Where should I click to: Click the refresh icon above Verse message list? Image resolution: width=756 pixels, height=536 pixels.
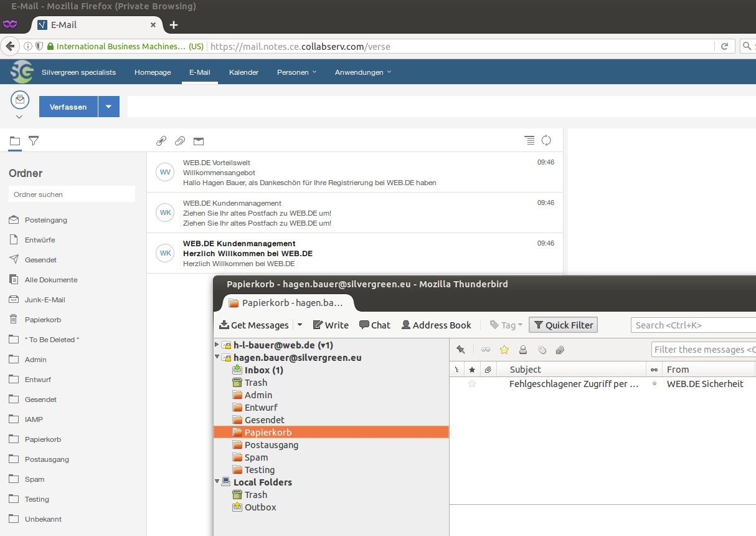tap(546, 140)
